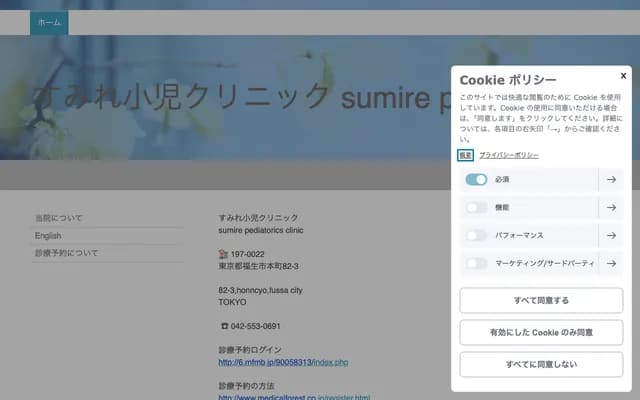Click the すべて同意する button

click(541, 300)
